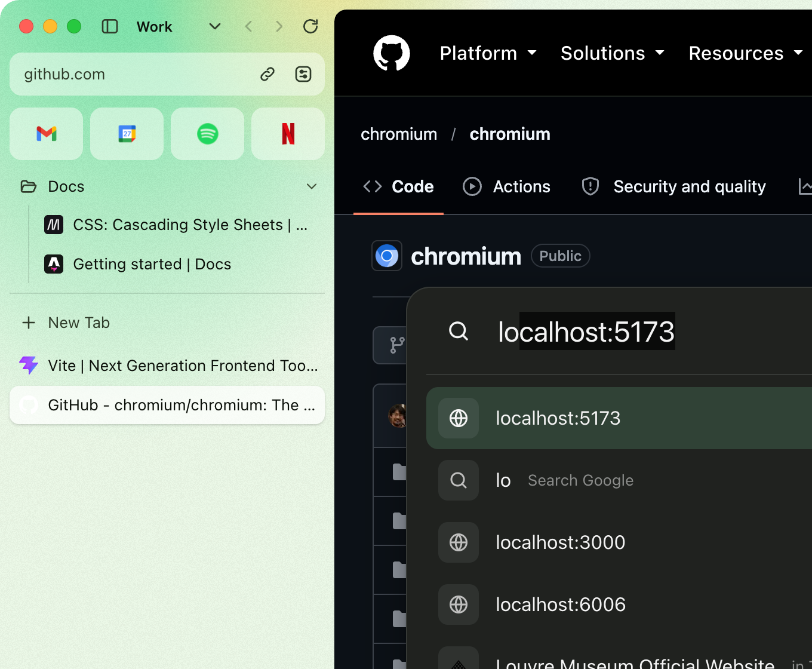This screenshot has width=812, height=669.
Task: Click the Public badge next to chromium
Action: coord(560,256)
